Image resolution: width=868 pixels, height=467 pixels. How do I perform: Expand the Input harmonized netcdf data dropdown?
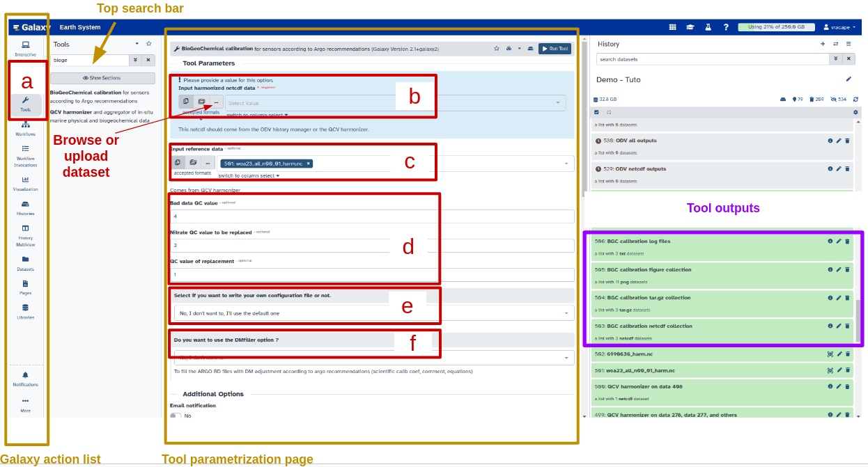(x=395, y=103)
